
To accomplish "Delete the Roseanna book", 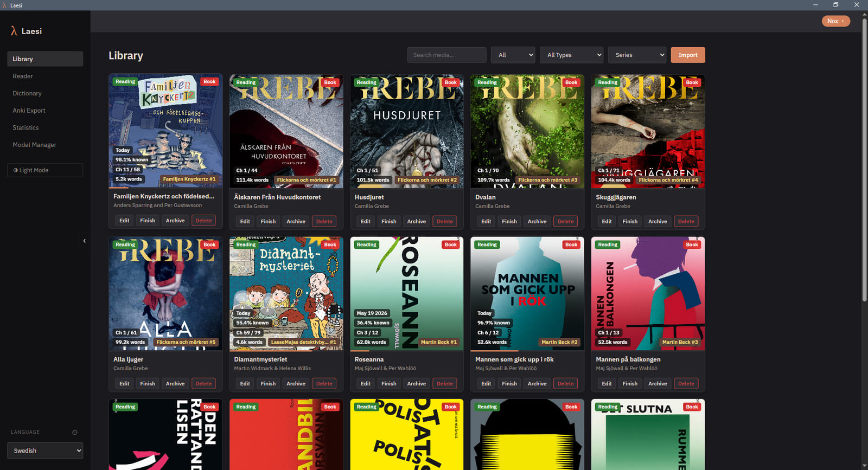I will pos(445,383).
